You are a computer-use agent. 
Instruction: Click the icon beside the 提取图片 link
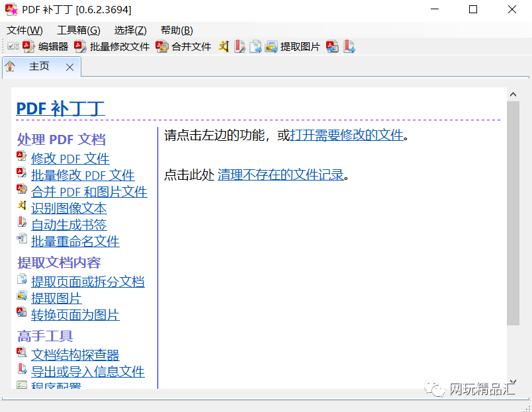pyautogui.click(x=22, y=296)
